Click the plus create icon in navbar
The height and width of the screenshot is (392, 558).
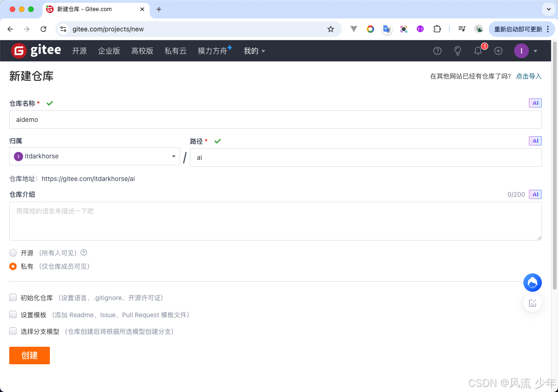[x=498, y=51]
